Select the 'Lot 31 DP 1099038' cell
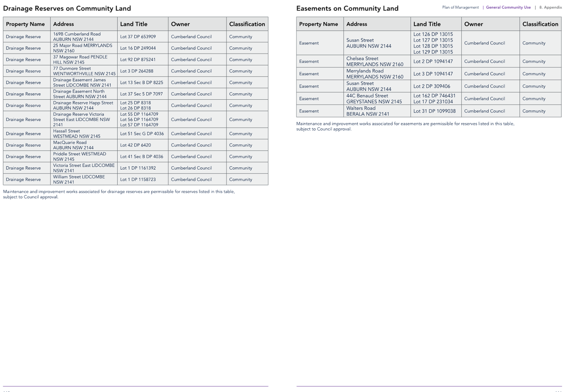Viewport: 564px width, 392px height. (436, 111)
